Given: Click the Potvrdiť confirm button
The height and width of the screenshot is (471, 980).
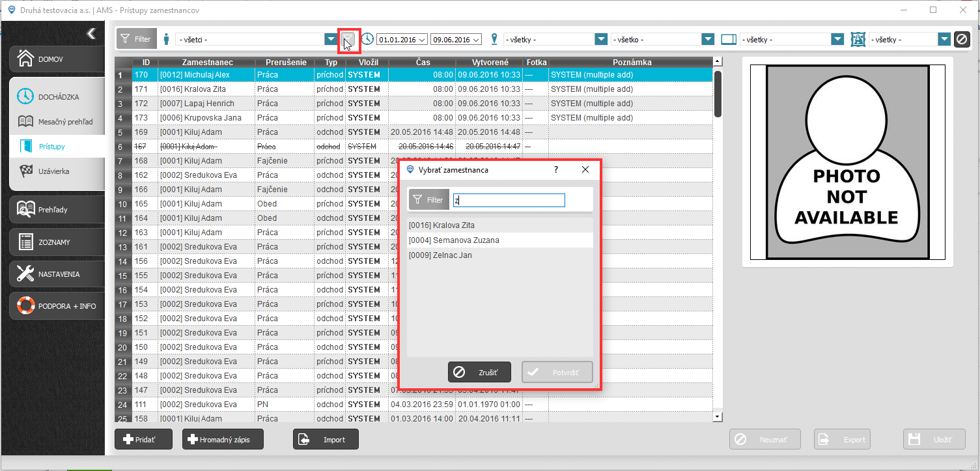Looking at the screenshot, I should point(557,372).
